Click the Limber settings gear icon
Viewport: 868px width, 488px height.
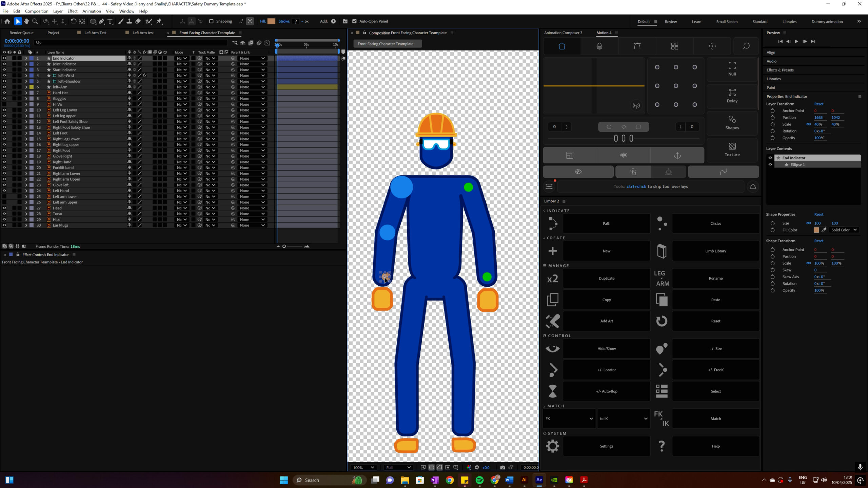tap(552, 446)
